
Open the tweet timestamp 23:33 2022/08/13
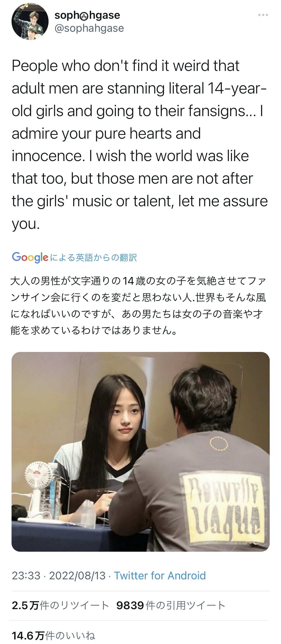[58, 575]
